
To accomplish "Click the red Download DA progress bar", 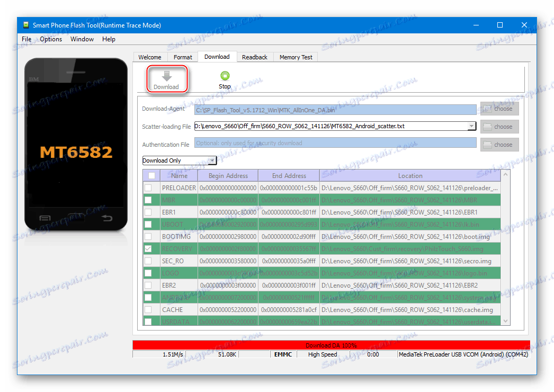I will [x=331, y=345].
